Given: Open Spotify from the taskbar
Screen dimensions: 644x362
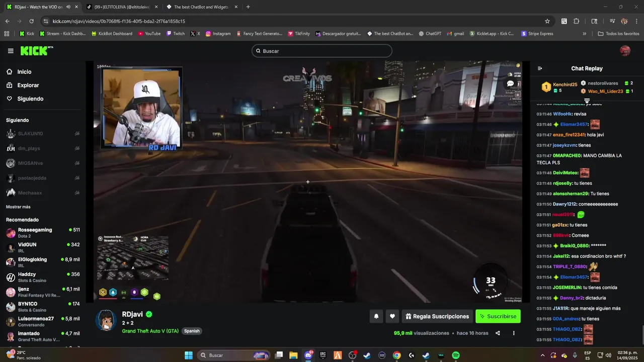Looking at the screenshot, I should tap(456, 355).
